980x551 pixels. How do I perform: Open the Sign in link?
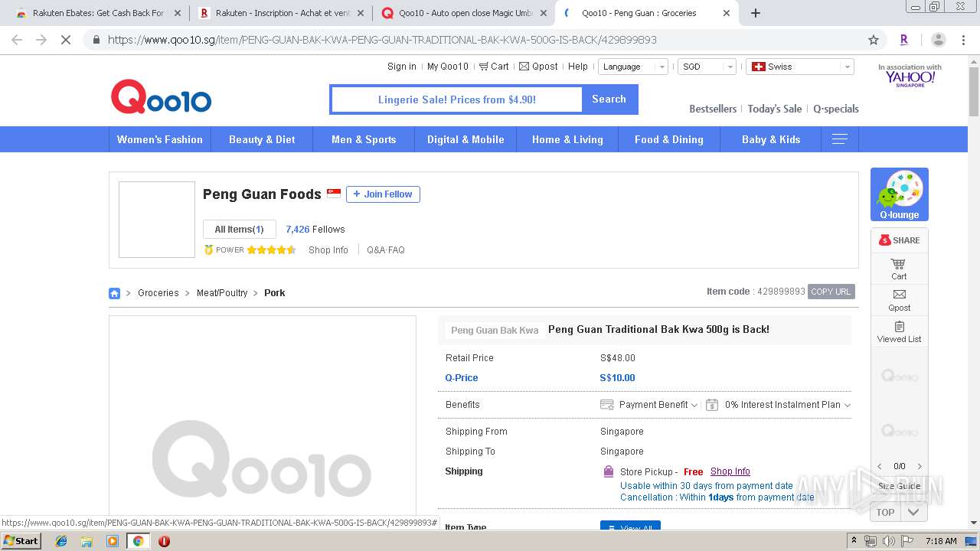(402, 67)
